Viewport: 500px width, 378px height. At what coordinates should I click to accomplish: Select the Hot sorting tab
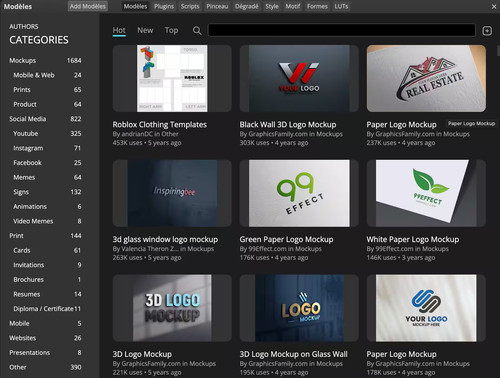pyautogui.click(x=119, y=31)
